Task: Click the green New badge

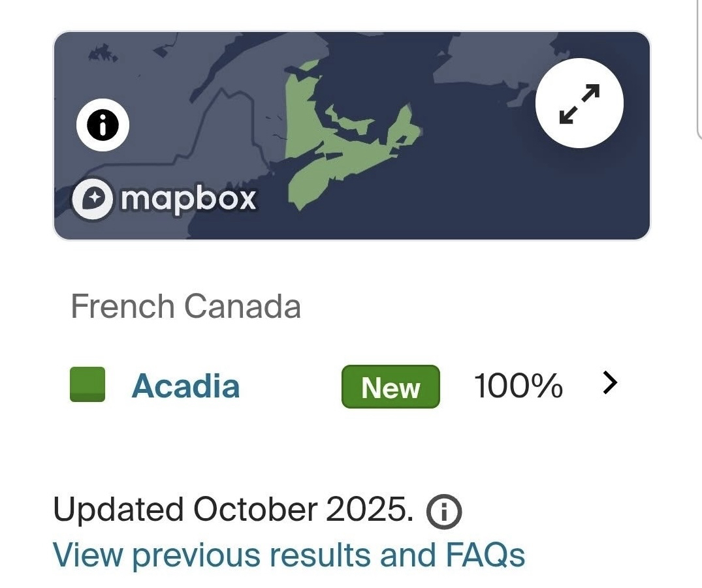Action: 391,386
